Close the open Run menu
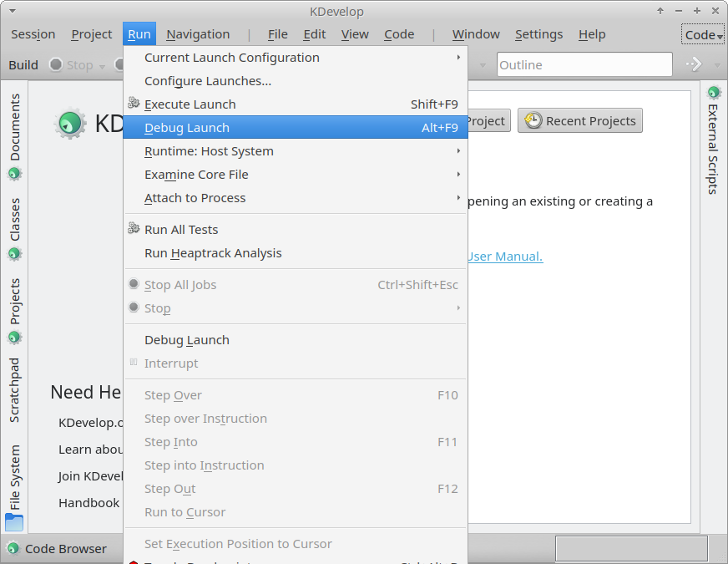Screen dimensions: 728x564 pos(139,34)
